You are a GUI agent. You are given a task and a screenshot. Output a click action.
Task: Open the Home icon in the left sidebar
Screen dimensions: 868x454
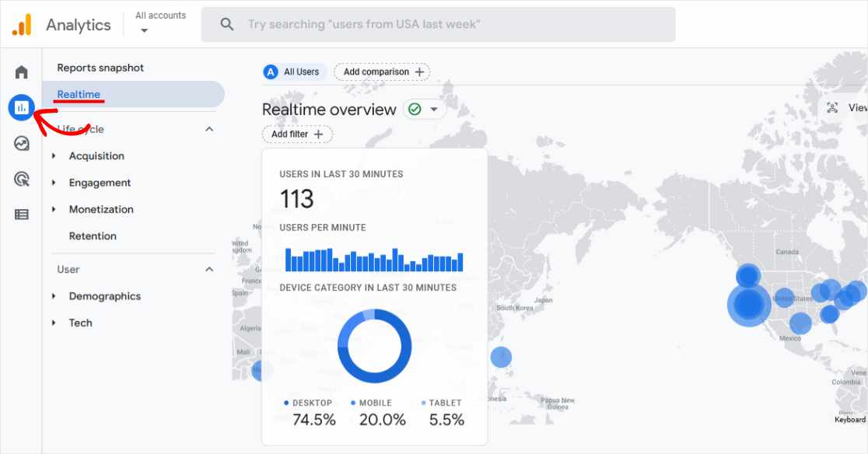21,70
